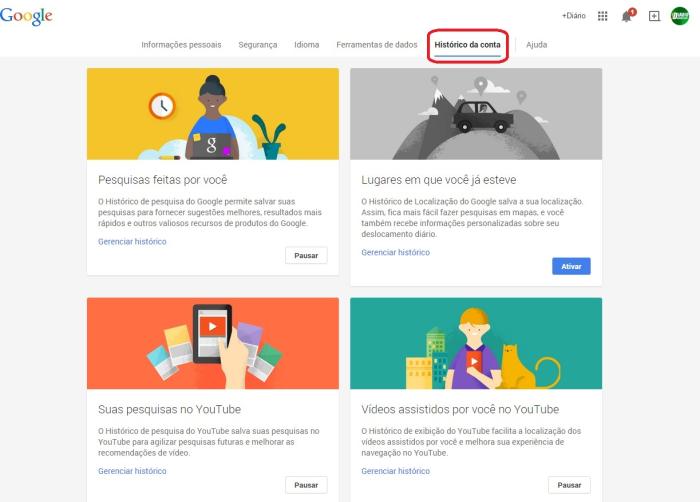700x502 pixels.
Task: Pause YouTube search history
Action: click(306, 485)
